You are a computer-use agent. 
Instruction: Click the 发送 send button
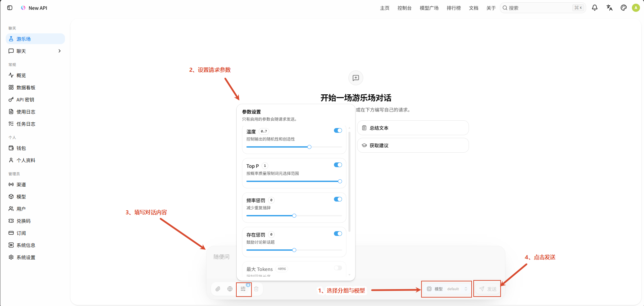(487, 289)
